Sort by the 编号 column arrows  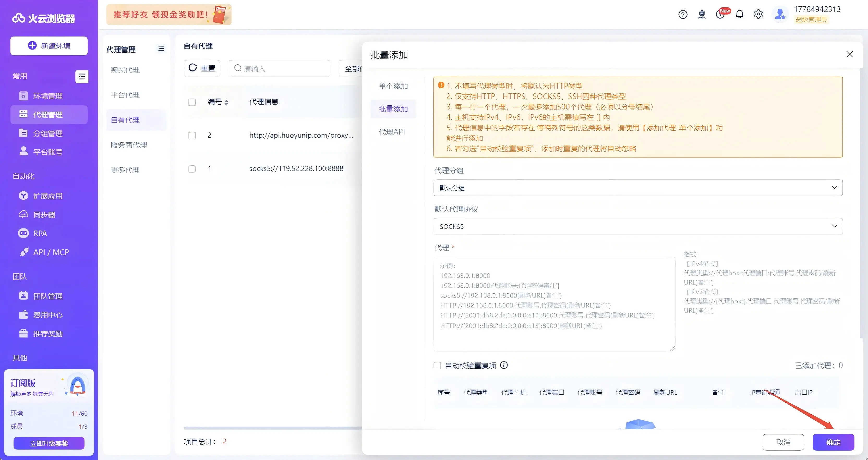pos(226,102)
